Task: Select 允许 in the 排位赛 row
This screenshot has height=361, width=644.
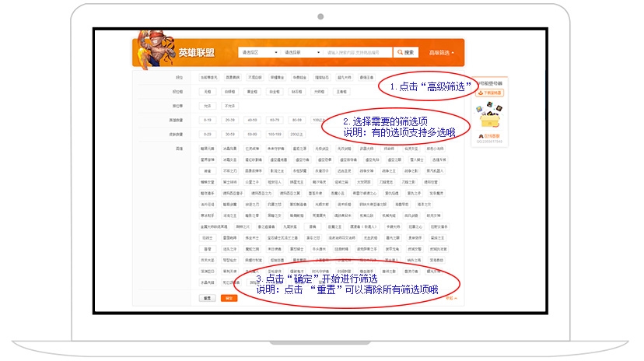Action: [207, 106]
